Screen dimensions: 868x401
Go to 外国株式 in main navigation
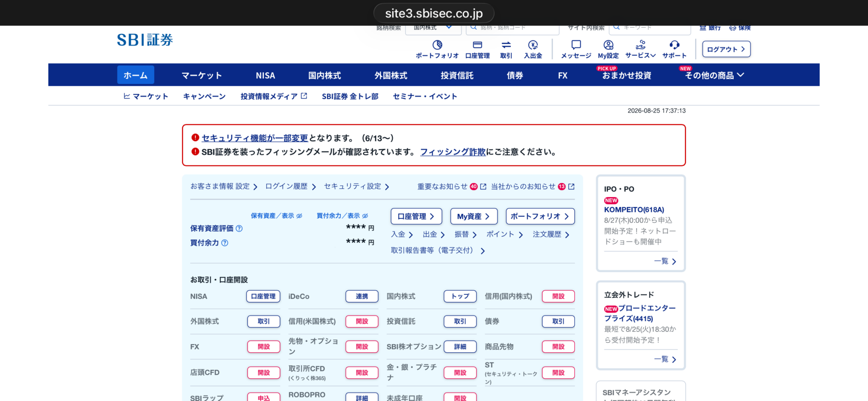(391, 75)
